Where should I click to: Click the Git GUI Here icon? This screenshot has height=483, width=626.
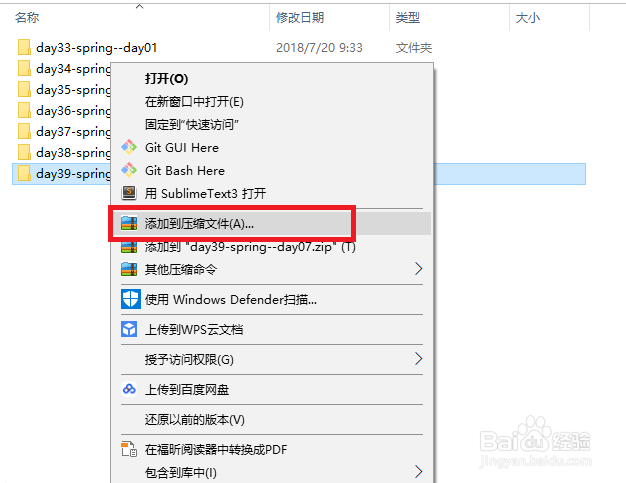tap(129, 147)
